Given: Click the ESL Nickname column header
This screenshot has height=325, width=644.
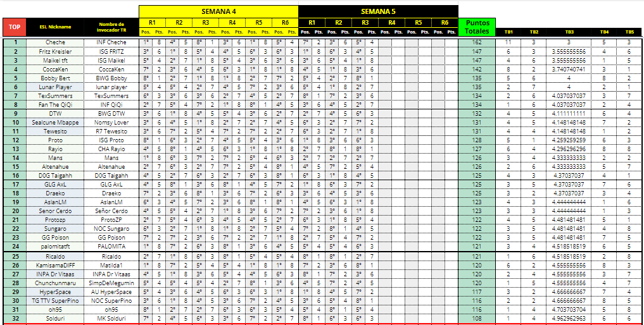Looking at the screenshot, I should coord(55,27).
